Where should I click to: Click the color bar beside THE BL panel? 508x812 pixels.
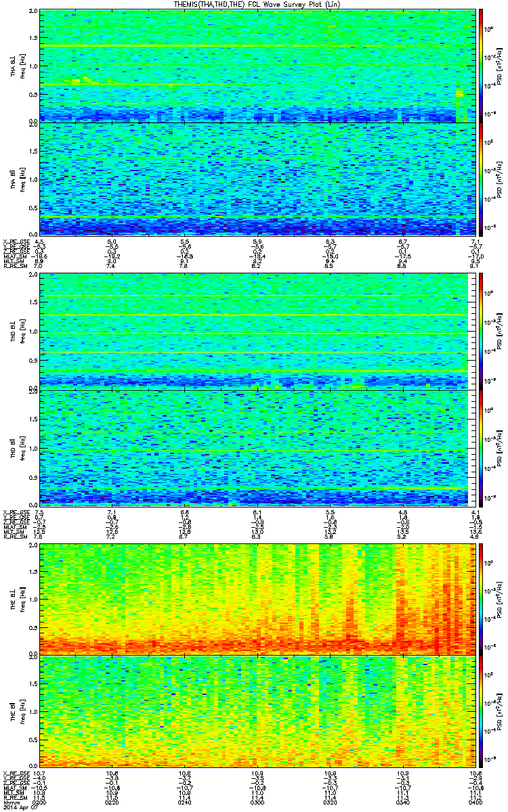[x=482, y=599]
